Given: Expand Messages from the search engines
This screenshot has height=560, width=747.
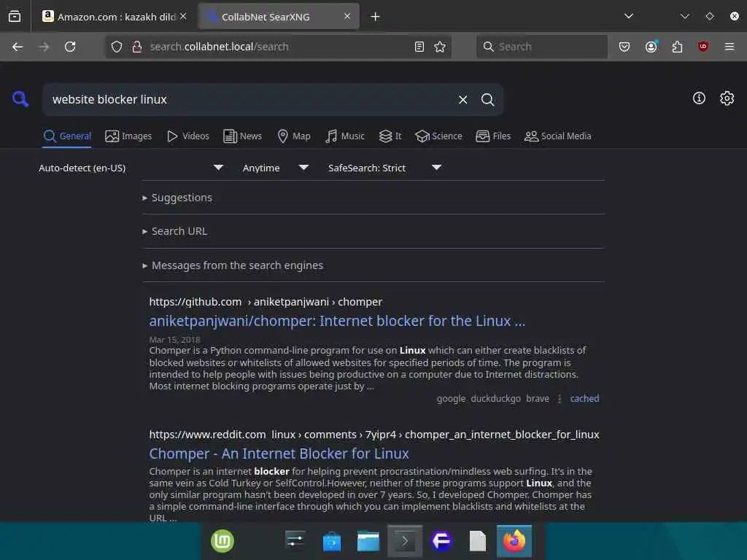Looking at the screenshot, I should [233, 265].
